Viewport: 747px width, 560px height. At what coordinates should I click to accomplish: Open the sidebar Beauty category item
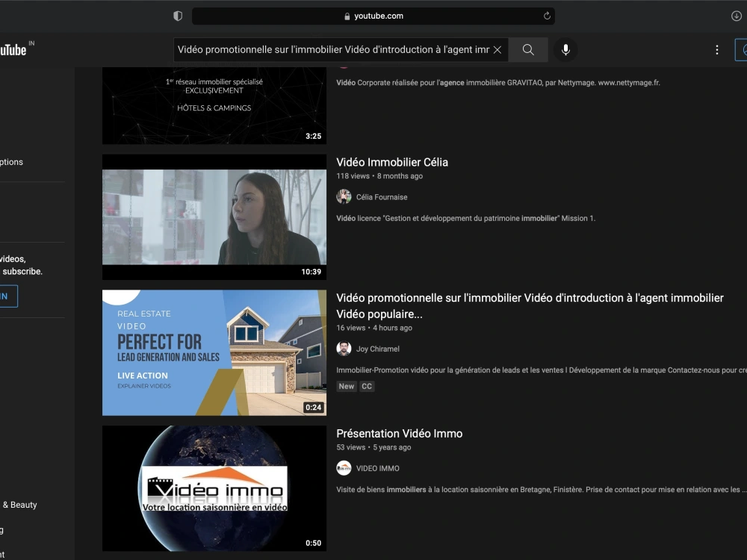click(x=19, y=505)
